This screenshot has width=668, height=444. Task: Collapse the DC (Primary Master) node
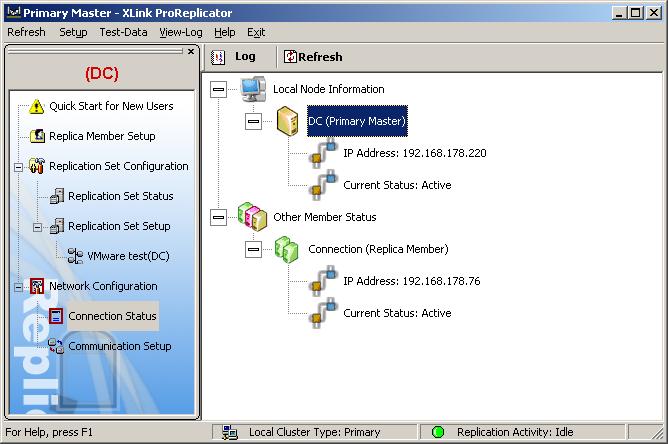tap(253, 121)
